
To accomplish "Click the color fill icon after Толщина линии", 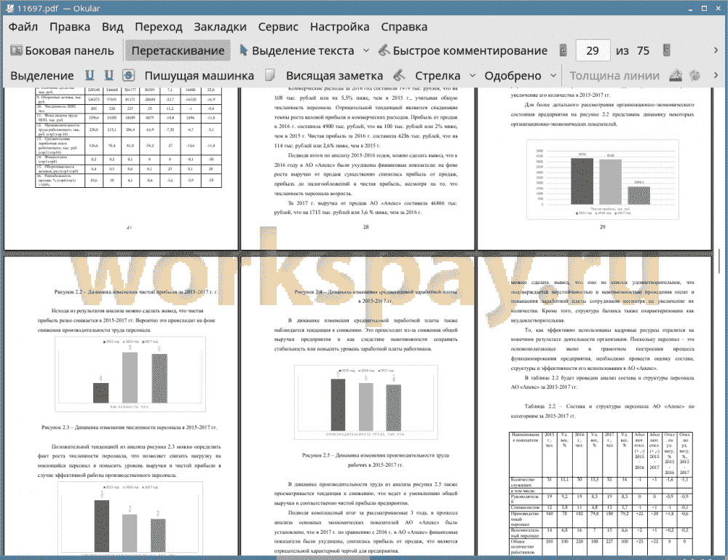I will tap(676, 75).
